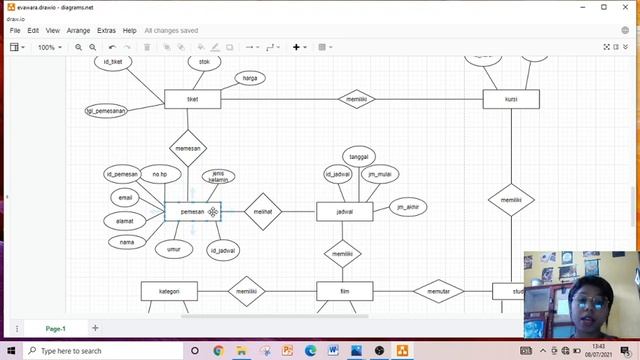Open the connection arrow style dropdown
Image resolution: width=640 pixels, height=360 pixels.
pyautogui.click(x=252, y=47)
